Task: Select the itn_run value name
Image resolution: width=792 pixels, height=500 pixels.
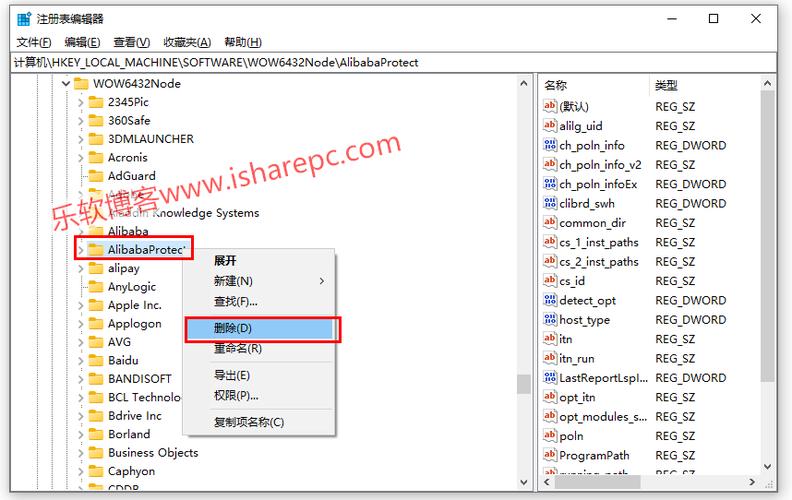Action: tap(576, 359)
